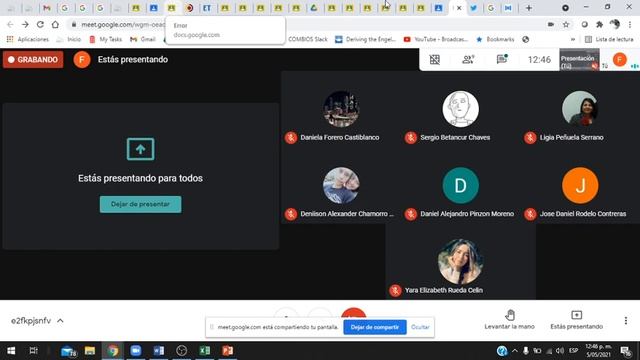Open PowerPoint from the taskbar

228,351
